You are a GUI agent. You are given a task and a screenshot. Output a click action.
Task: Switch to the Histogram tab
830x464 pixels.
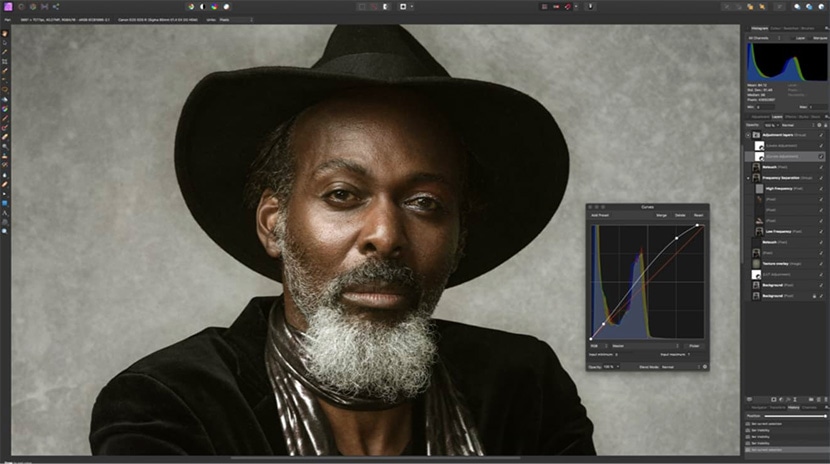pyautogui.click(x=760, y=28)
